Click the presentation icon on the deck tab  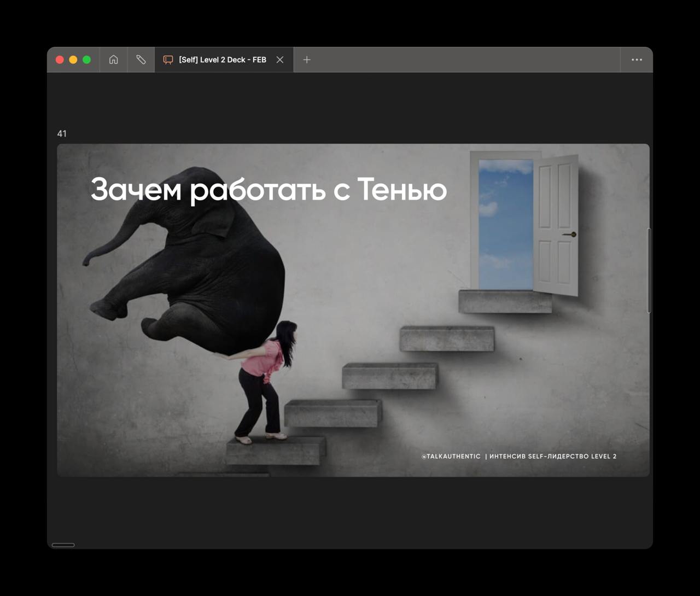(x=168, y=60)
